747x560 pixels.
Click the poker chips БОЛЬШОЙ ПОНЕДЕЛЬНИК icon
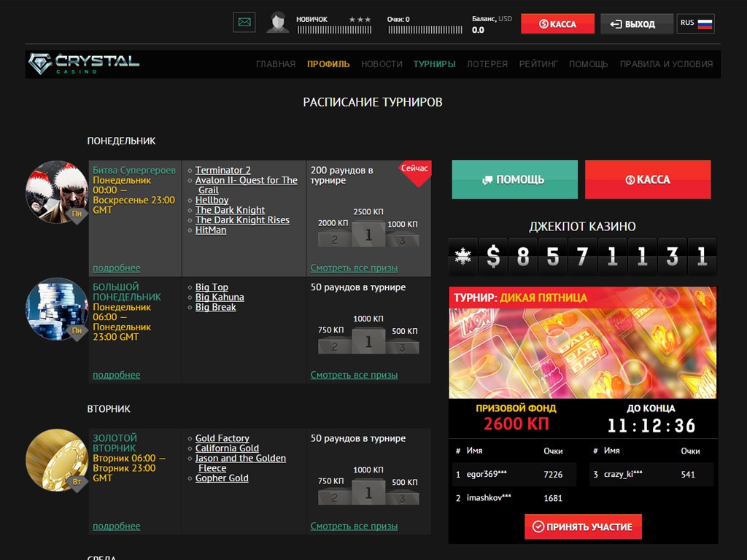[56, 309]
